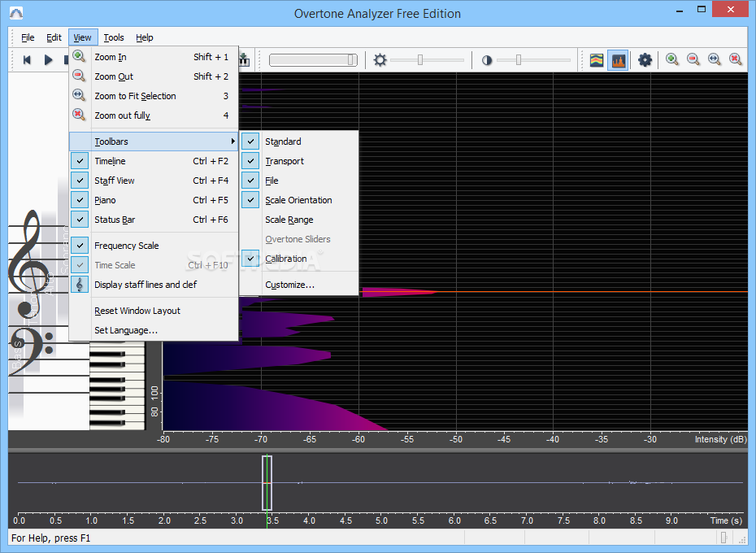Image resolution: width=756 pixels, height=553 pixels.
Task: Click the volume level bar handle in toolbar
Action: 351,60
